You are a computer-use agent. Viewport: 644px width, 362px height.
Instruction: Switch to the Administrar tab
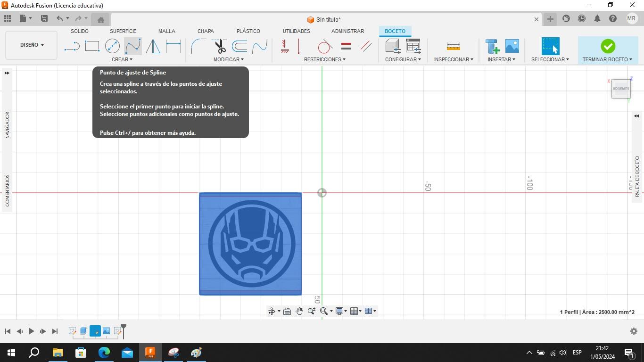click(347, 31)
